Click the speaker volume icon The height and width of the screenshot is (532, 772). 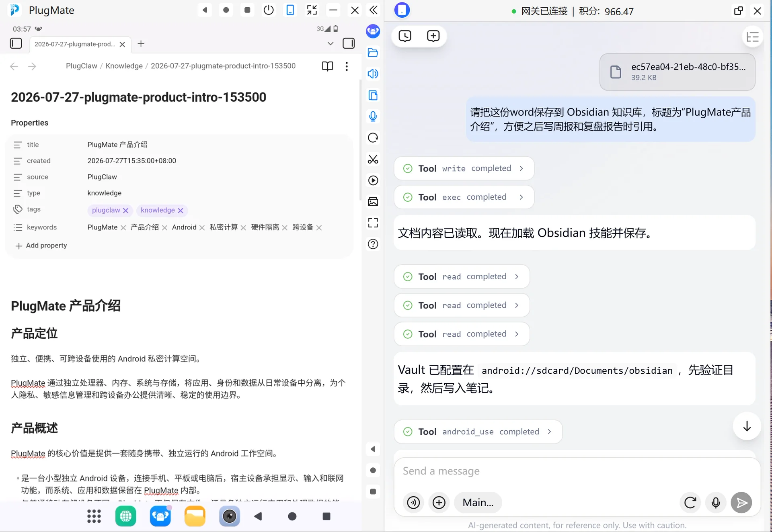(x=373, y=74)
